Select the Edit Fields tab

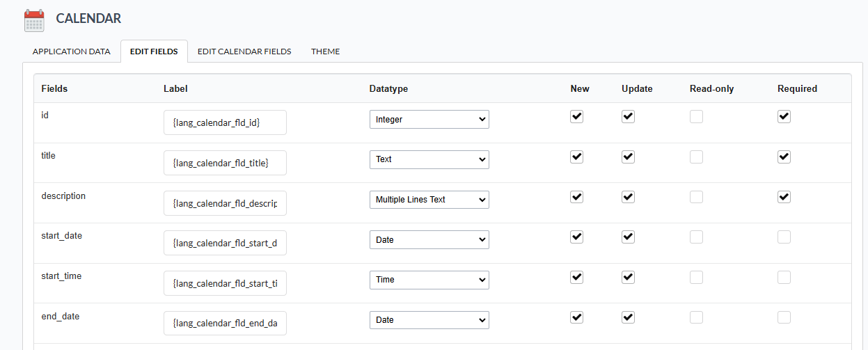(x=154, y=51)
